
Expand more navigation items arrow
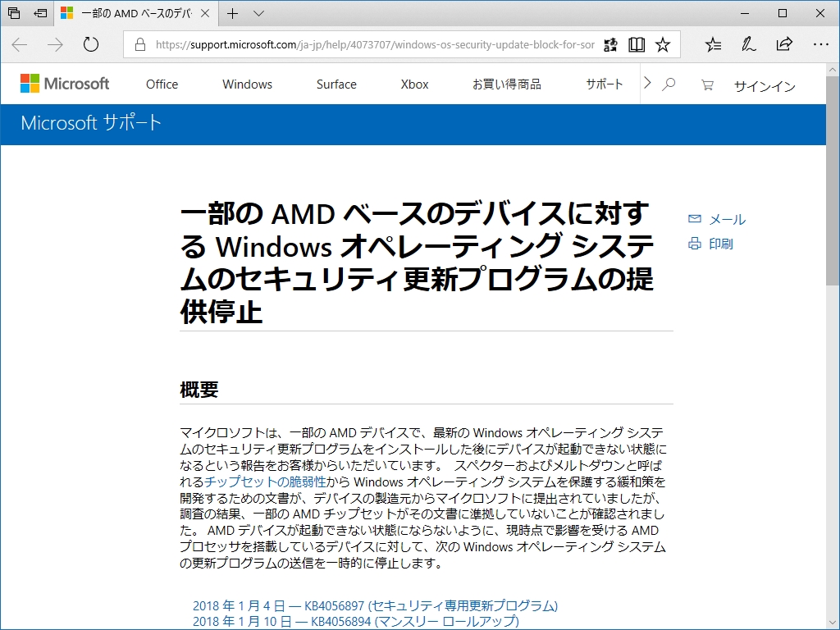[x=647, y=84]
